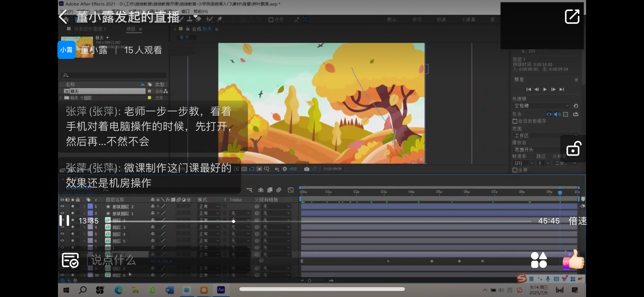The height and width of the screenshot is (297, 644).
Task: Switch to the 标准 workspace
Action: tap(441, 20)
